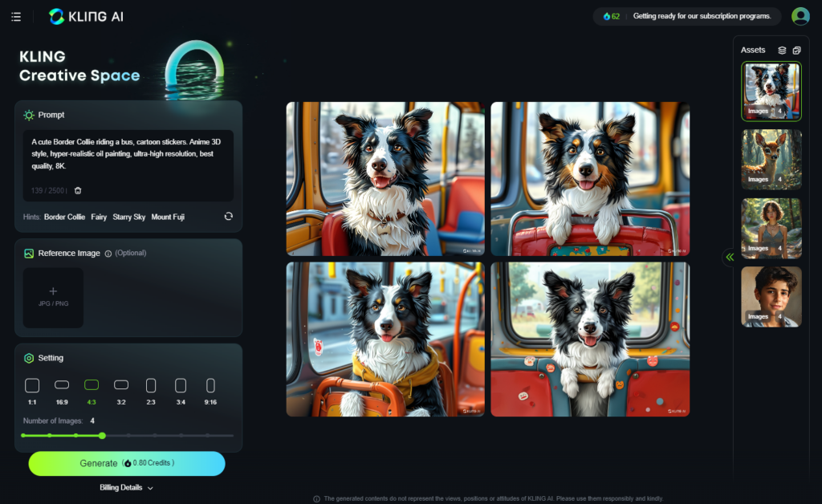Upload a JPG / PNG reference image
The width and height of the screenshot is (822, 504).
[x=53, y=298]
